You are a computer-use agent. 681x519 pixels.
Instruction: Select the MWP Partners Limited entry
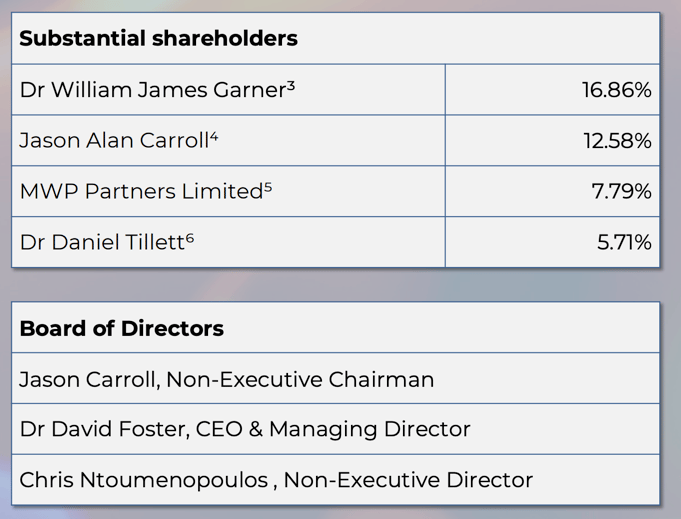tap(140, 192)
